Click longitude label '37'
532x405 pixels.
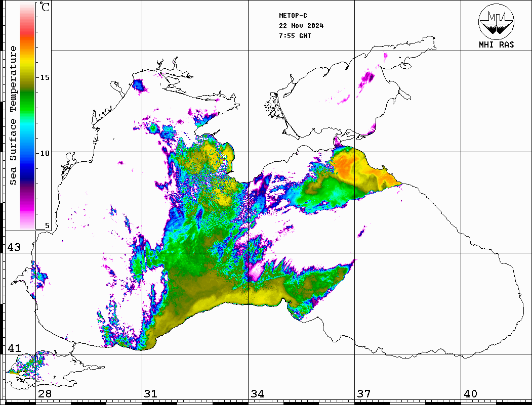click(x=364, y=394)
